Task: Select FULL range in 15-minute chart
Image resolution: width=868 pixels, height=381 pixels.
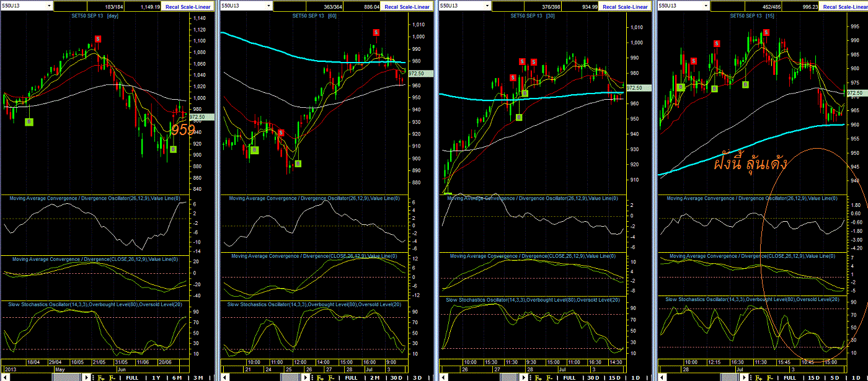Action: tap(789, 377)
